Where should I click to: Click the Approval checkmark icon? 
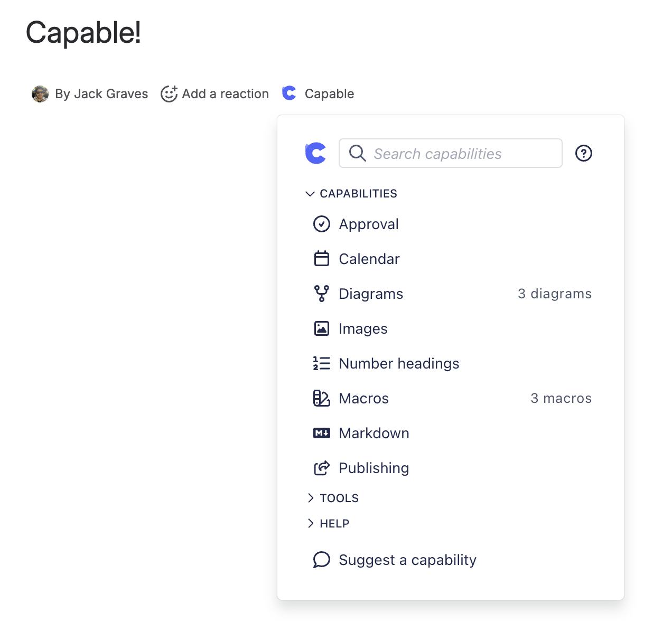coord(322,224)
